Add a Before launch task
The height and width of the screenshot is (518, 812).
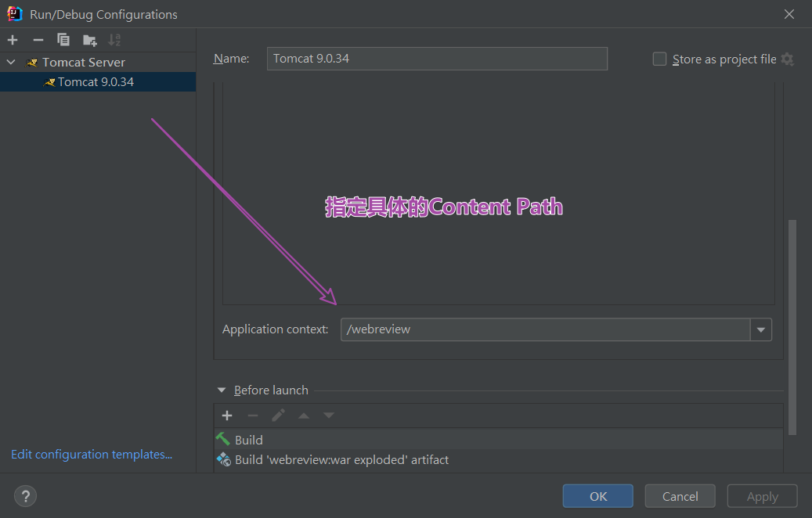[227, 415]
